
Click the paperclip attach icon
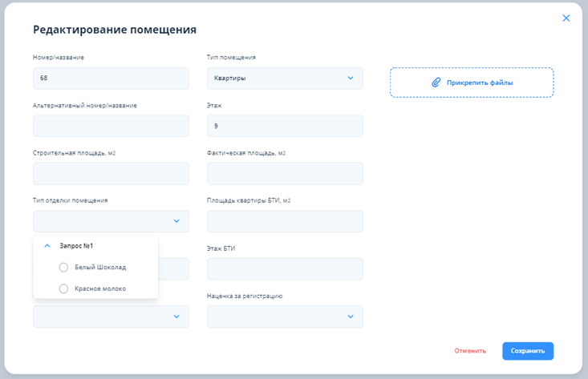tap(436, 83)
